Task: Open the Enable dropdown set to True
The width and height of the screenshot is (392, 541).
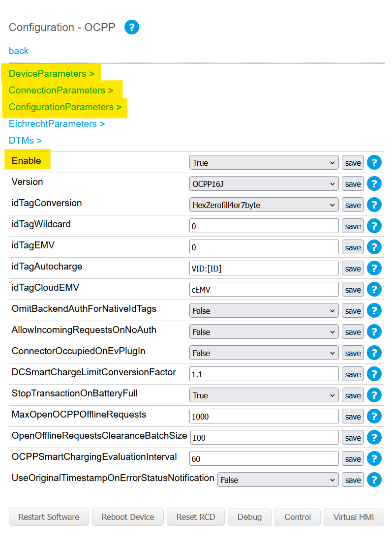Action: tap(264, 162)
